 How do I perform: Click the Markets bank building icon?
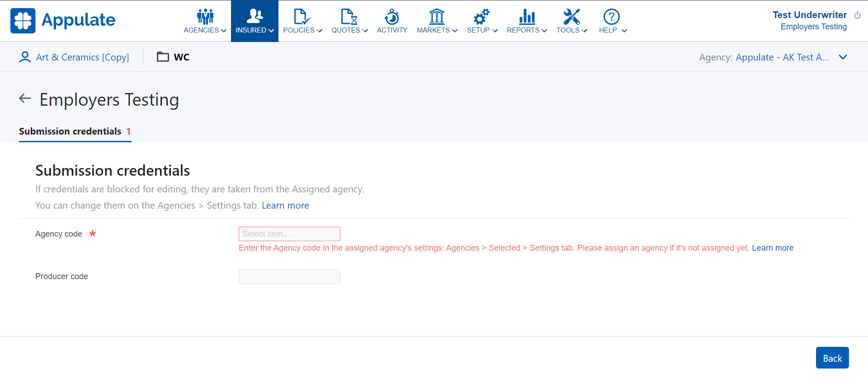pyautogui.click(x=437, y=17)
